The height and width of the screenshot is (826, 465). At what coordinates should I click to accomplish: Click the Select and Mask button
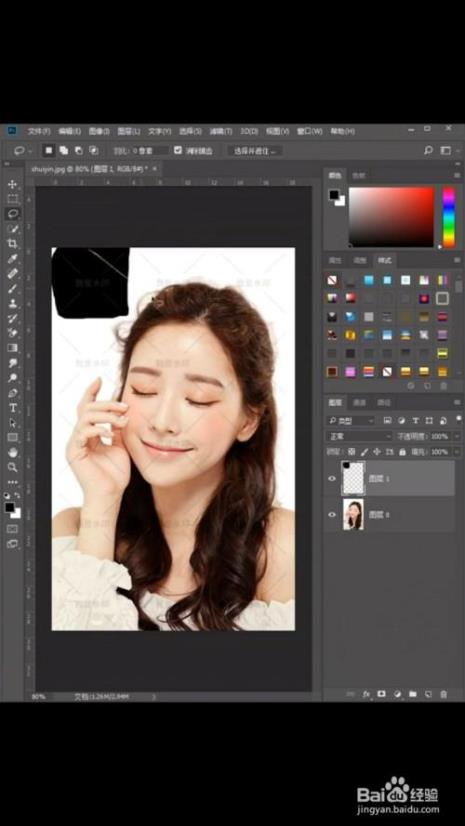255,151
